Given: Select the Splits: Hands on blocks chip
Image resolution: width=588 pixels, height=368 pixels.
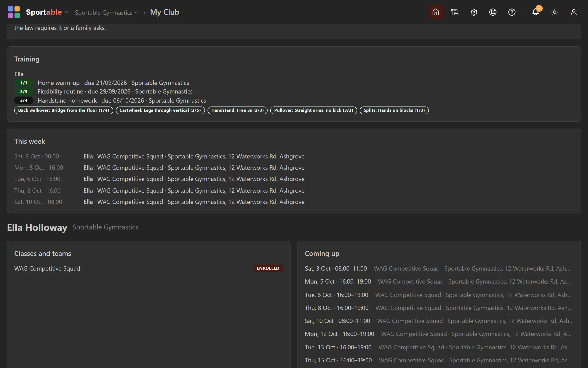Looking at the screenshot, I should tap(394, 110).
